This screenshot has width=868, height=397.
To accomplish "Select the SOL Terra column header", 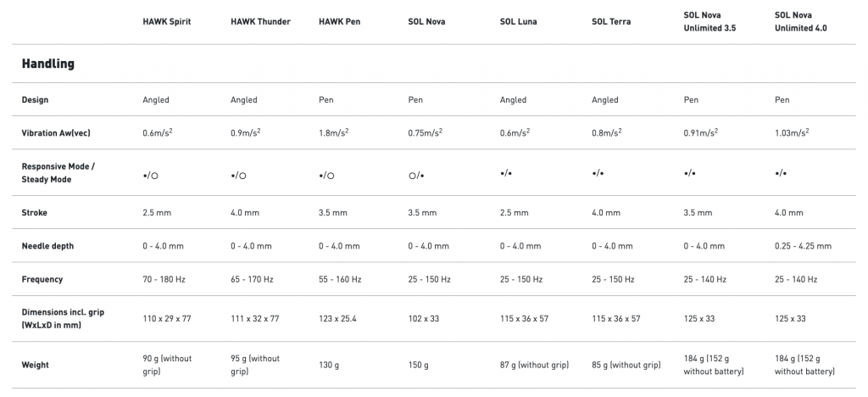I will click(611, 21).
